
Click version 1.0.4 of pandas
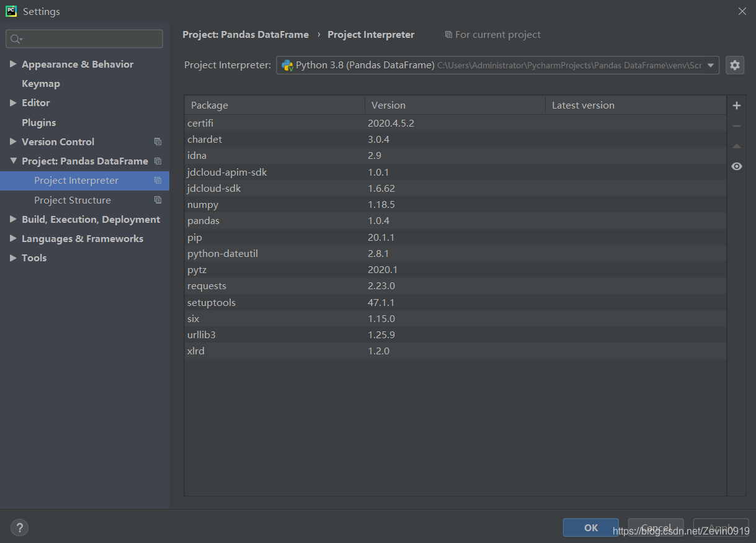(379, 220)
